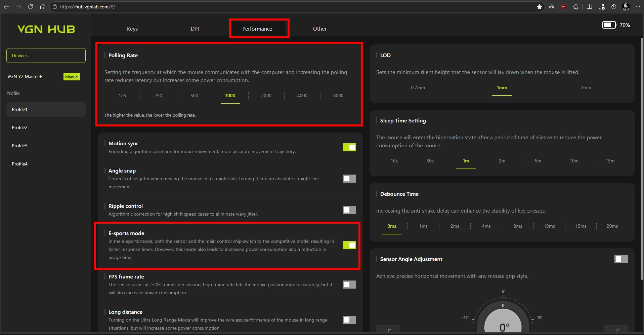Set polling rate to 250
644x335 pixels.
158,96
